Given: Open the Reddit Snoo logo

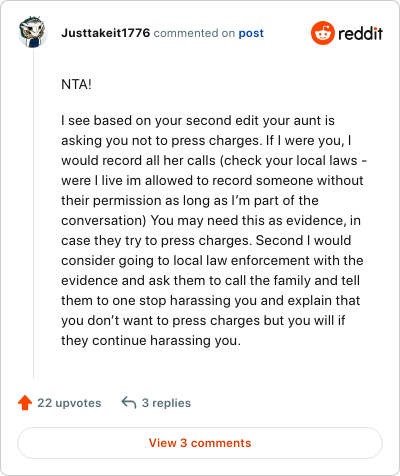Looking at the screenshot, I should coord(322,33).
